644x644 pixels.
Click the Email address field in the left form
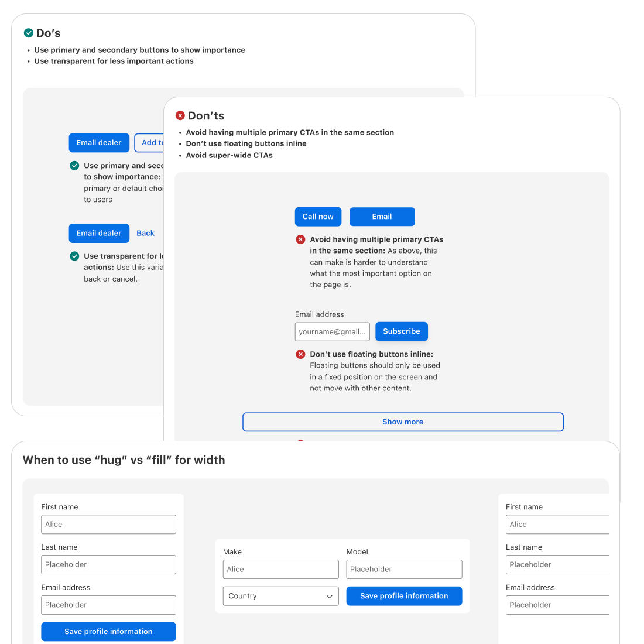(108, 605)
